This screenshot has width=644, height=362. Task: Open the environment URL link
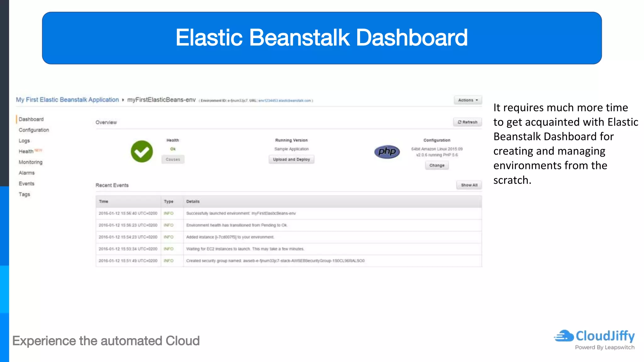[285, 101]
